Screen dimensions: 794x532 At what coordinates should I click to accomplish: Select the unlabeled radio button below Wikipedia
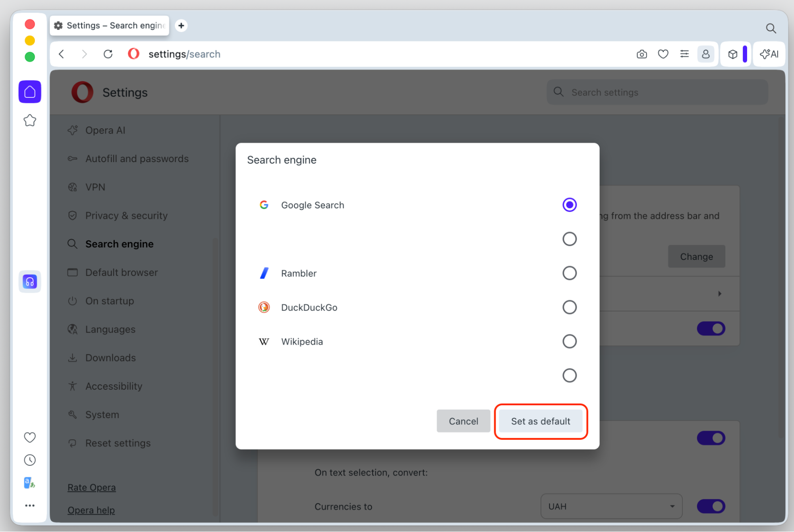[x=569, y=375]
